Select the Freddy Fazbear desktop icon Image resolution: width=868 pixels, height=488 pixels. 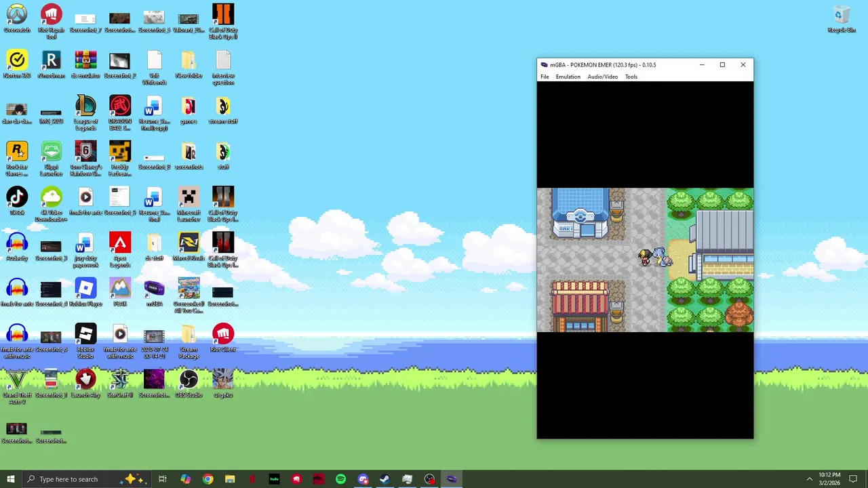120,159
